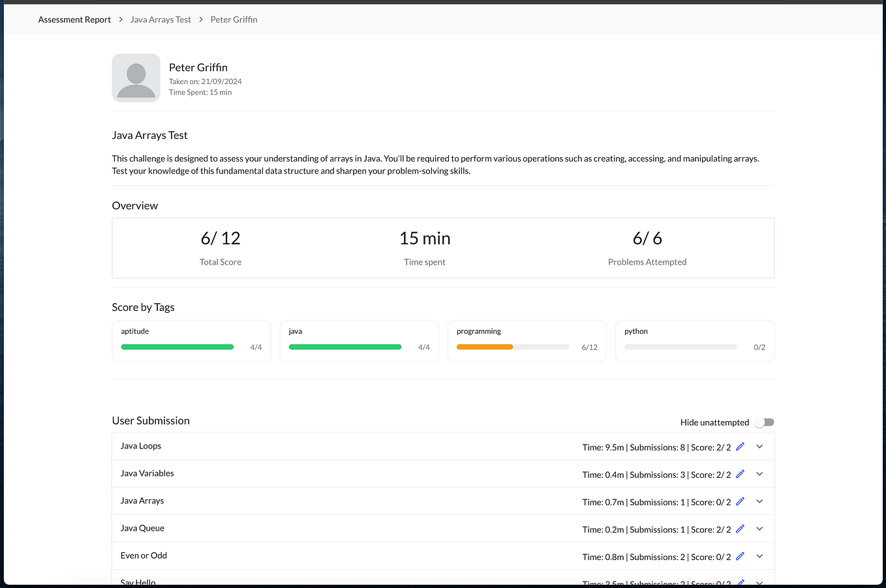This screenshot has width=886, height=588.
Task: Expand the Java Loops submission row
Action: point(759,447)
